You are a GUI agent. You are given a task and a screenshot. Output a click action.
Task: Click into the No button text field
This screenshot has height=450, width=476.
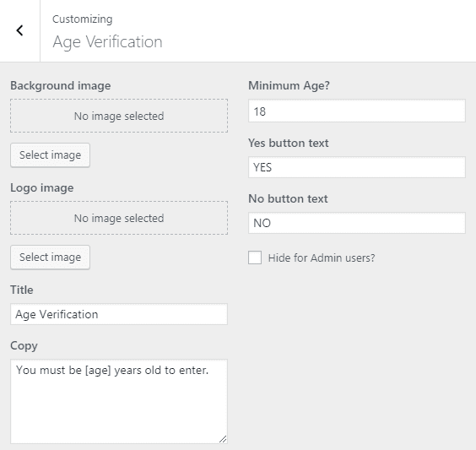point(357,223)
